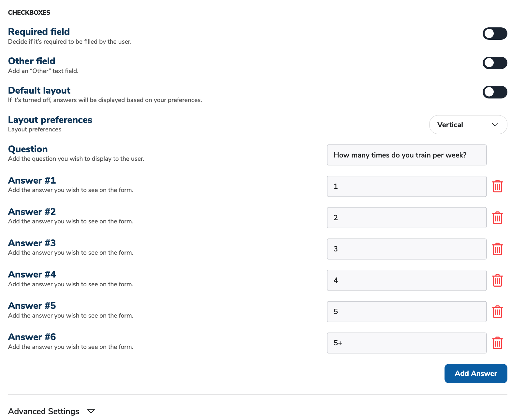Click inside the Answer #5 value field
511x420 pixels.
click(406, 311)
